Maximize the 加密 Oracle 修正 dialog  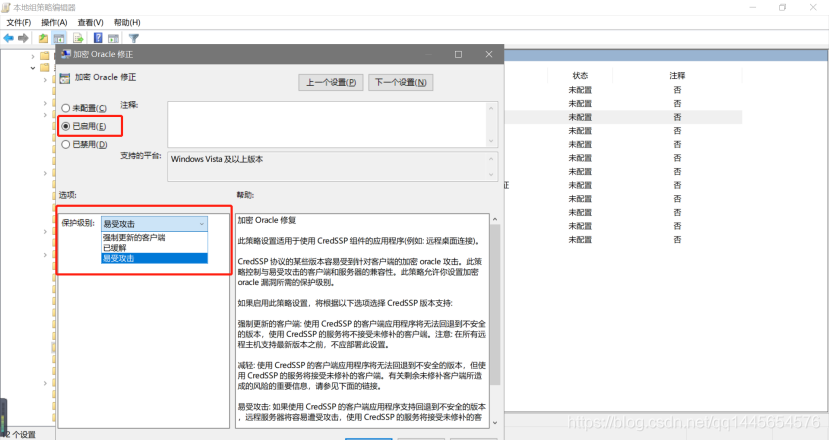[x=458, y=54]
